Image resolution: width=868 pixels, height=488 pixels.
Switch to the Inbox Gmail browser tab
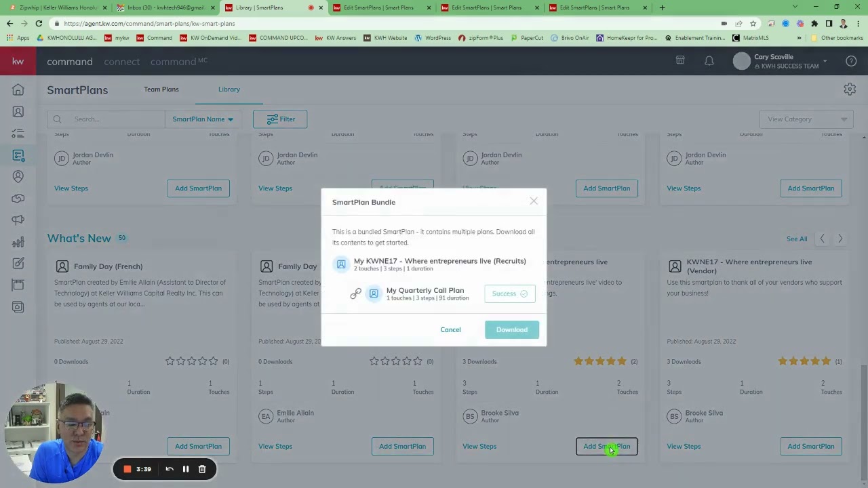(165, 7)
